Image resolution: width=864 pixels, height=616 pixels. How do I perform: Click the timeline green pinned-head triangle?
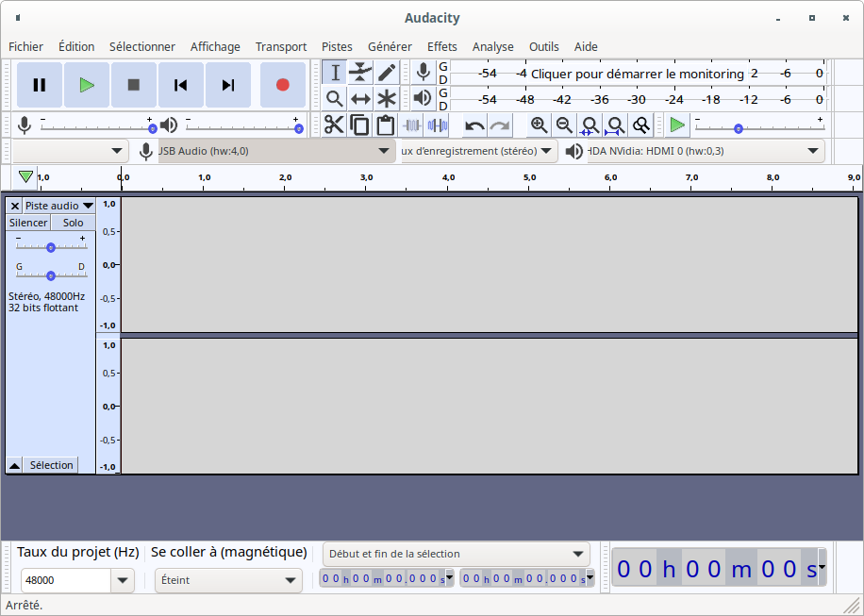click(x=25, y=176)
